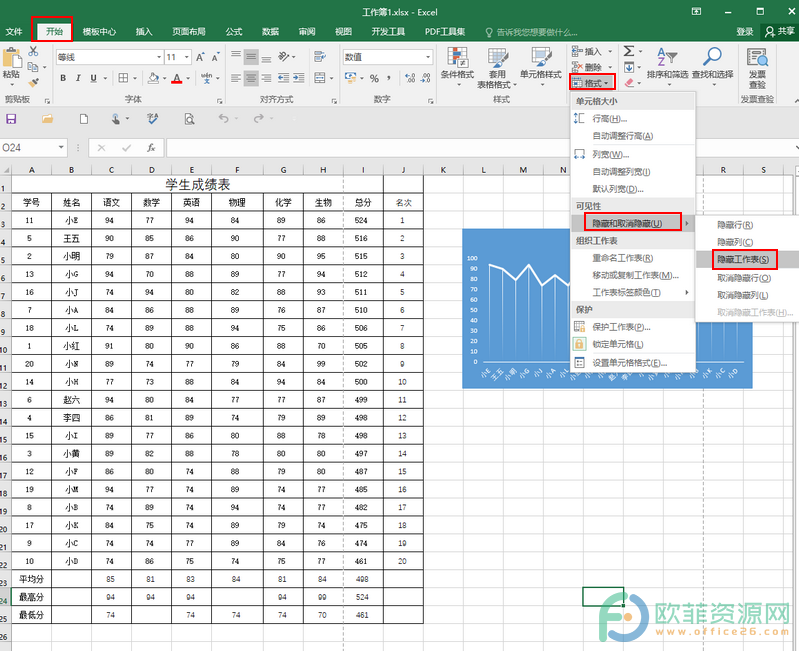Open the font color dropdown arrow
The width and height of the screenshot is (799, 651).
click(x=188, y=78)
